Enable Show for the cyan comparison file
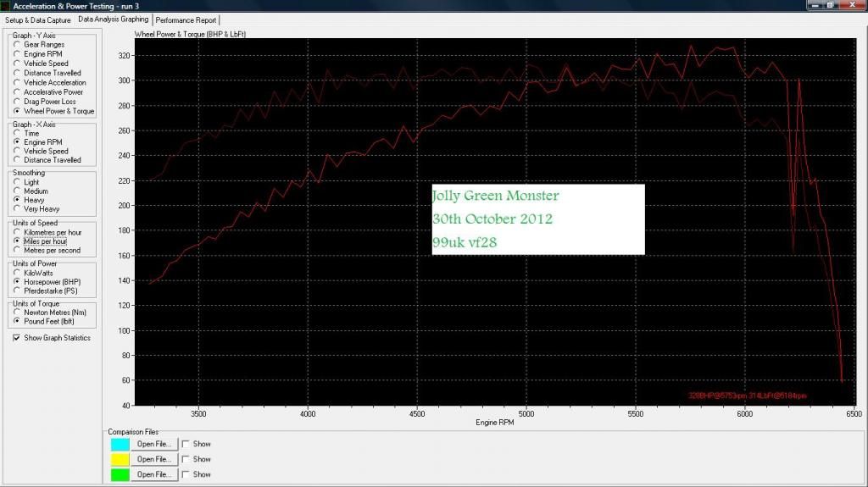 tap(186, 444)
